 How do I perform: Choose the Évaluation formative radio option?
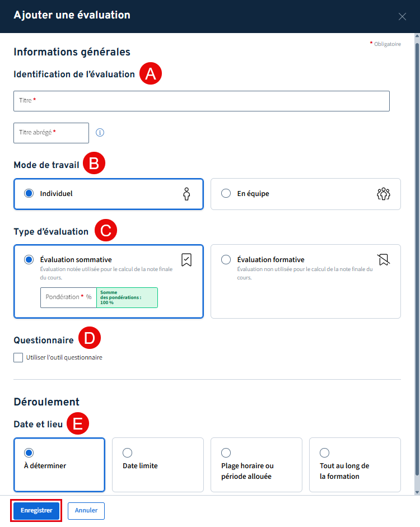pyautogui.click(x=226, y=260)
